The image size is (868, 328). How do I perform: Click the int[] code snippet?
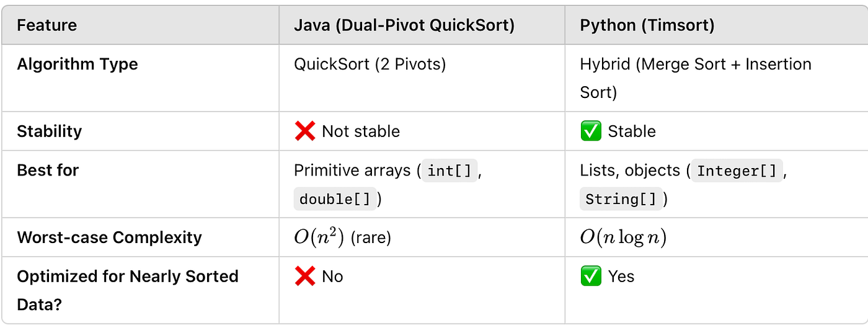449,171
